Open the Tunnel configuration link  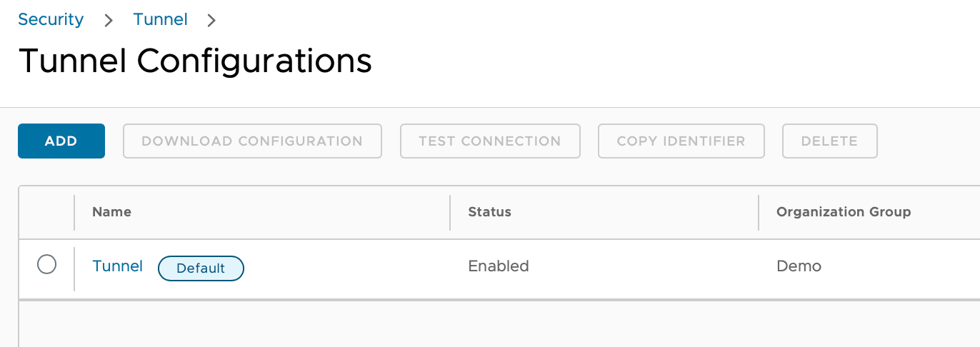(x=118, y=266)
